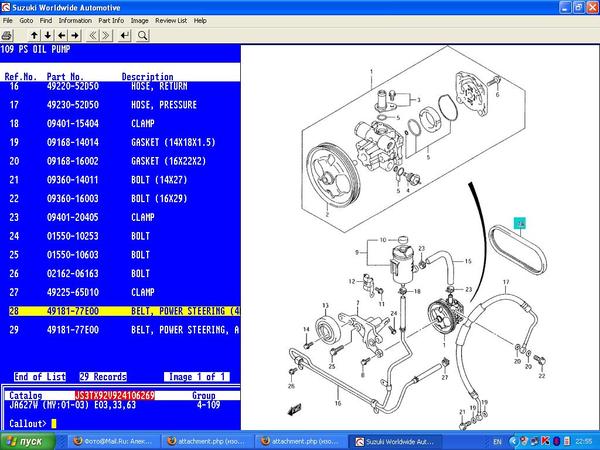Open the Image menu
This screenshot has height=450, width=600.
click(139, 21)
